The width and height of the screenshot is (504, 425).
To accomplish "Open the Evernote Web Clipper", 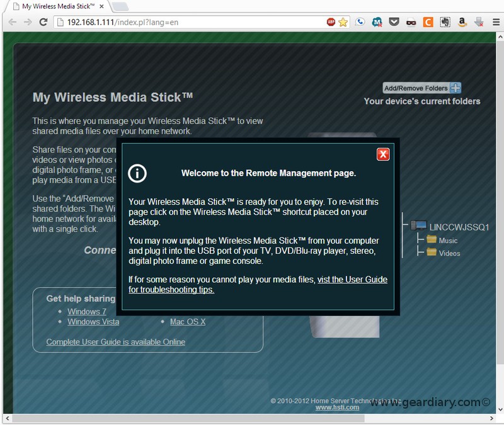I will [x=445, y=21].
